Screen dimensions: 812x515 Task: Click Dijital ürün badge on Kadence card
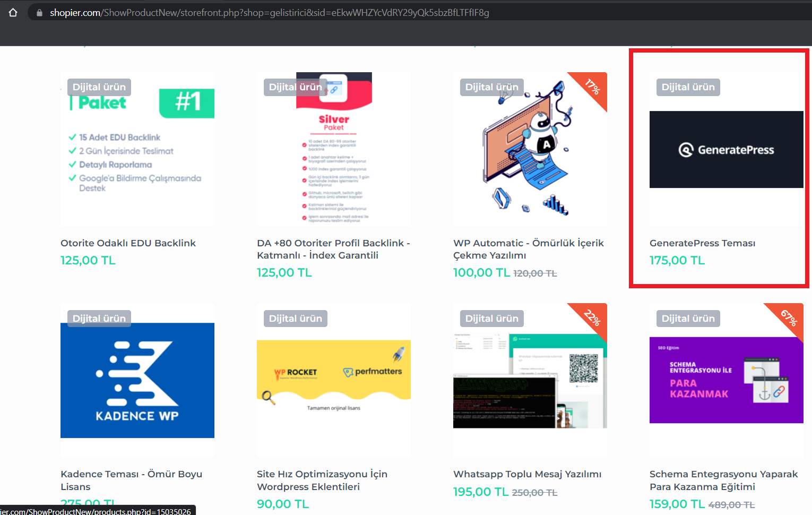[99, 319]
